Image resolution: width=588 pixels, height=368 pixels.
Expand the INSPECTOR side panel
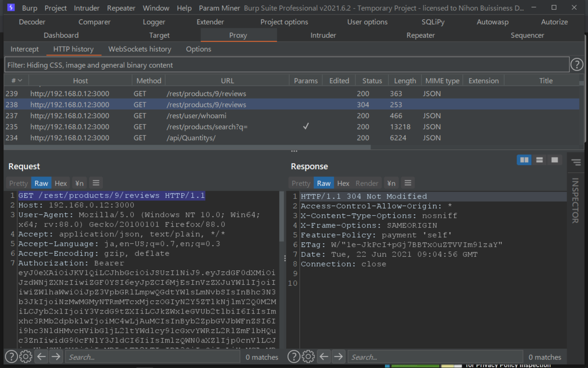(x=576, y=201)
